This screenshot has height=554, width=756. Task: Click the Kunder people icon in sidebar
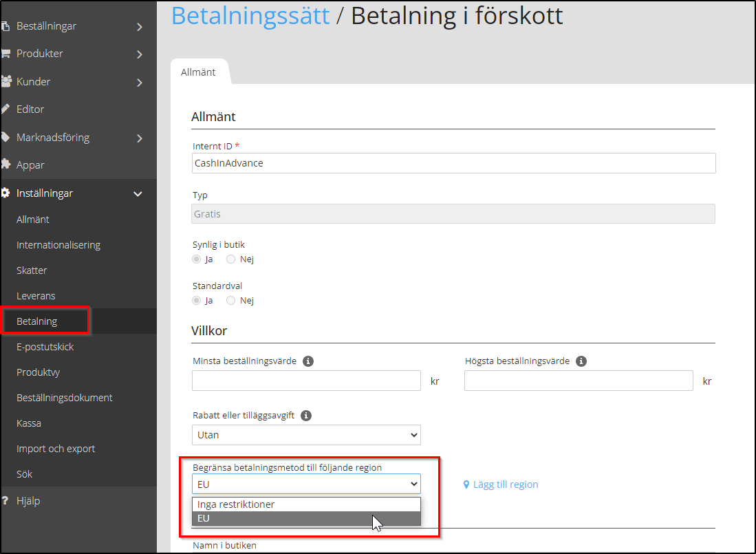(x=6, y=81)
